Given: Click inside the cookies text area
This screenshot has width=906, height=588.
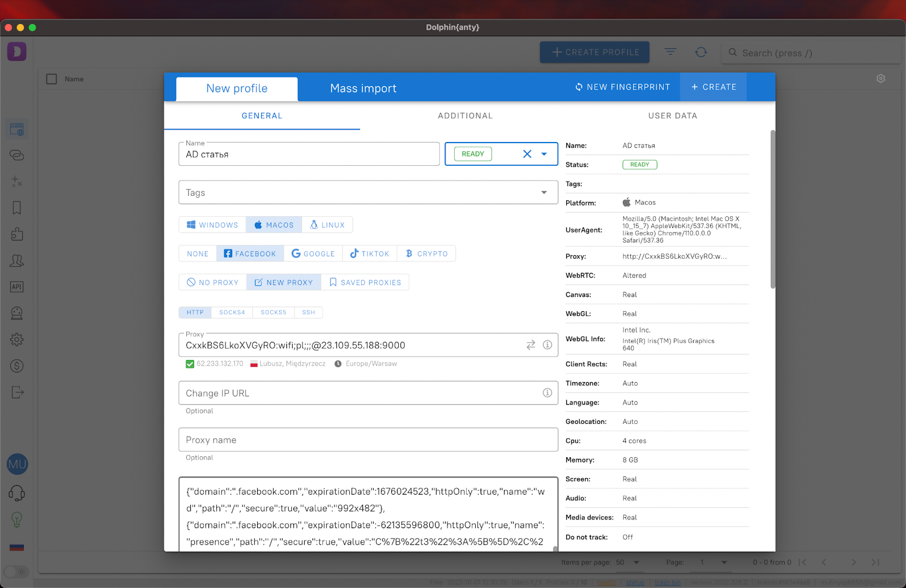Looking at the screenshot, I should (x=369, y=514).
